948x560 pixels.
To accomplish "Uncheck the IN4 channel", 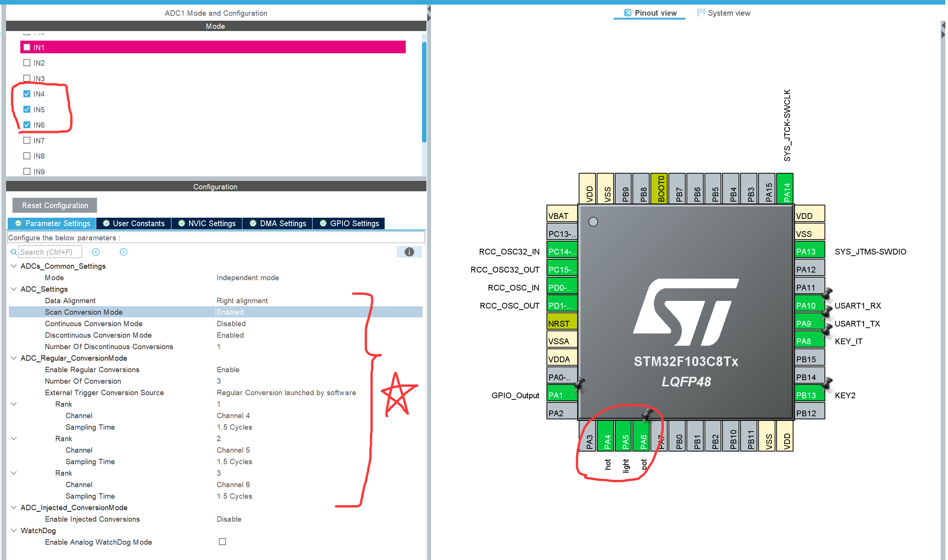I will [27, 94].
